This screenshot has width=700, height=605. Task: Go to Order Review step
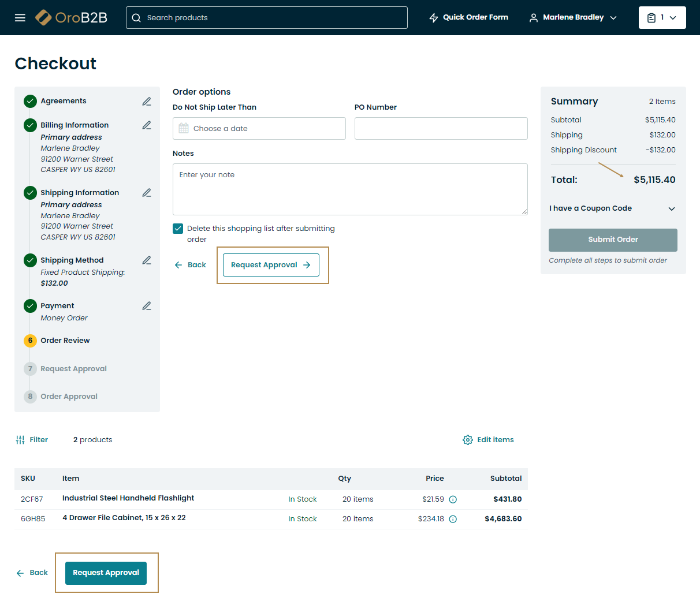65,341
